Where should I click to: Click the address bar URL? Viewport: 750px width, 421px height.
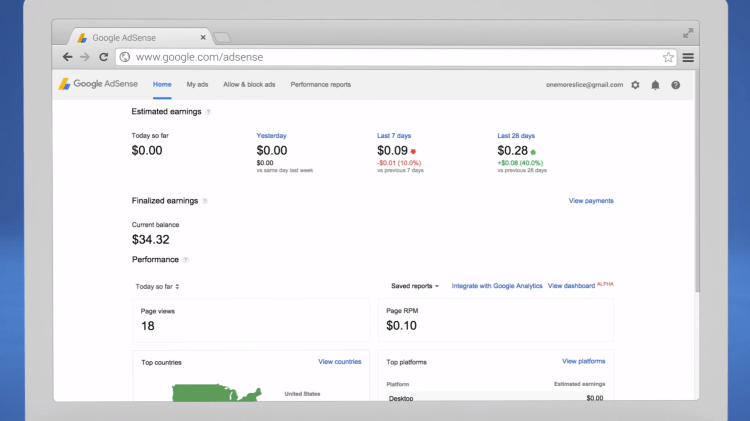pyautogui.click(x=199, y=57)
